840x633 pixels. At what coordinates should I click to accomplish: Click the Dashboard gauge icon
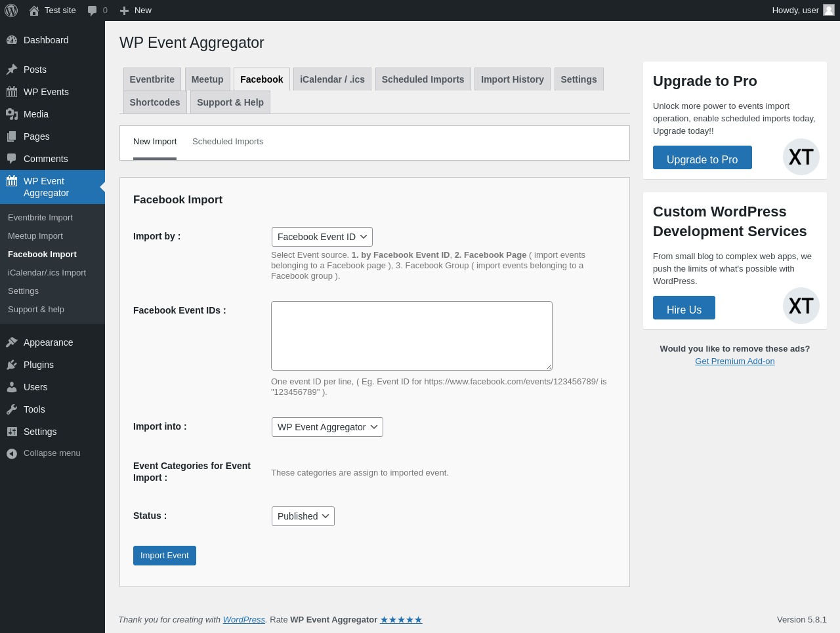[x=12, y=40]
